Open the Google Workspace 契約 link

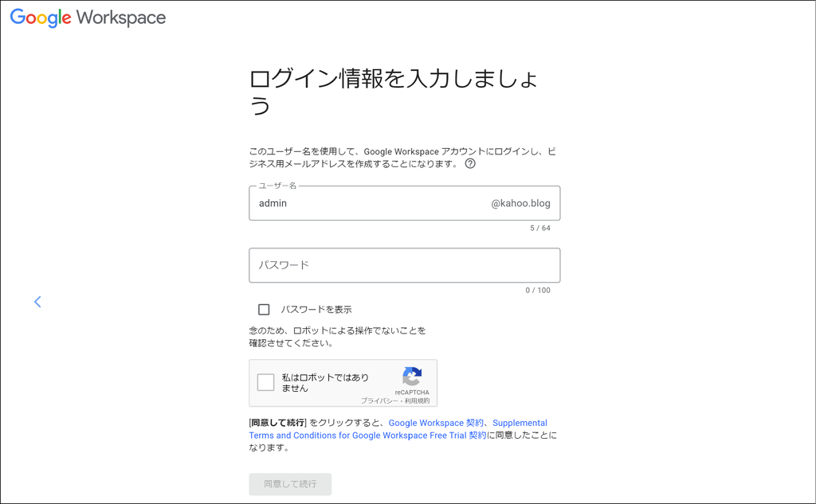pos(436,423)
